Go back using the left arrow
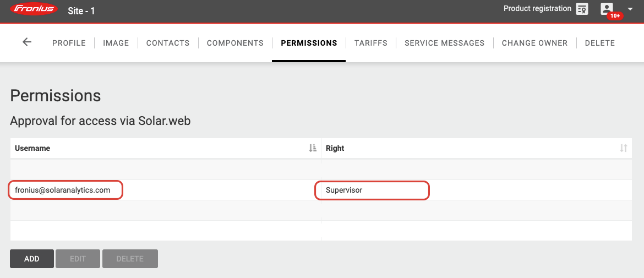 27,42
